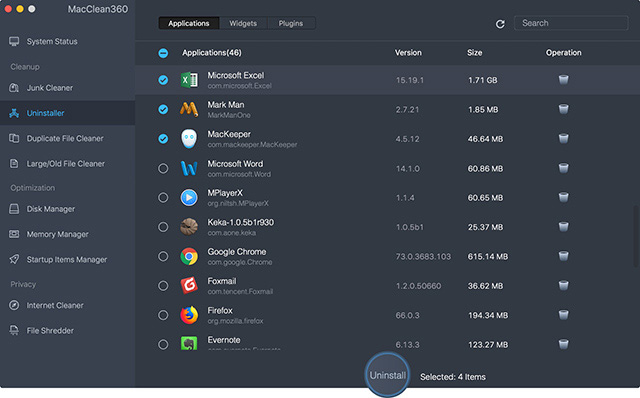Viewport: 640px width, 398px height.
Task: Click Google Chrome row's trash icon
Action: (563, 256)
